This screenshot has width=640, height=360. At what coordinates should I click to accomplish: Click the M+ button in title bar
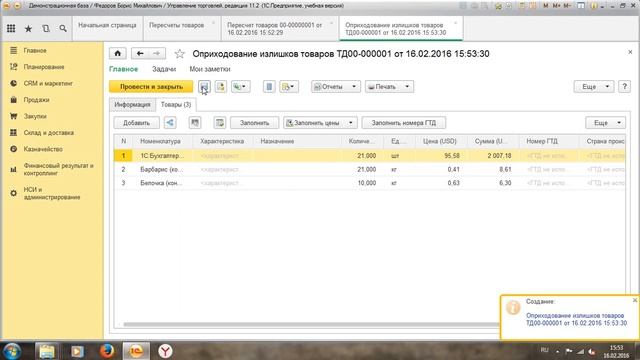click(x=556, y=6)
